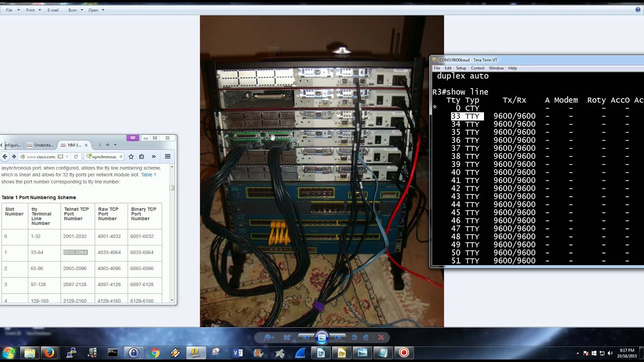644x362 pixels.
Task: Open Control menu in Tera Term
Action: (x=477, y=68)
